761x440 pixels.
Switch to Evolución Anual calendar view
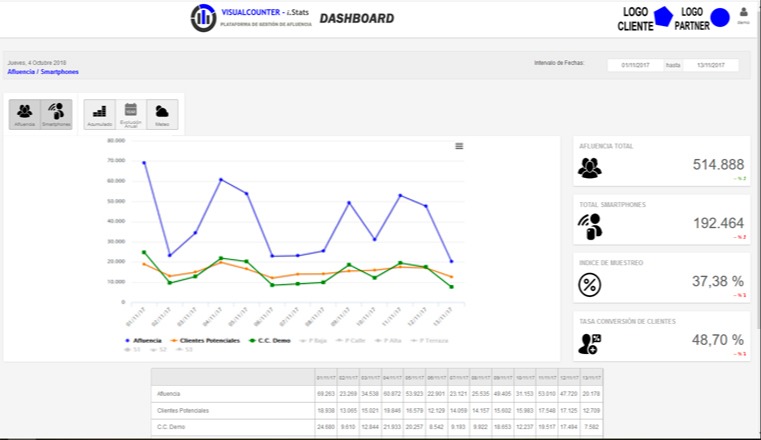131,113
